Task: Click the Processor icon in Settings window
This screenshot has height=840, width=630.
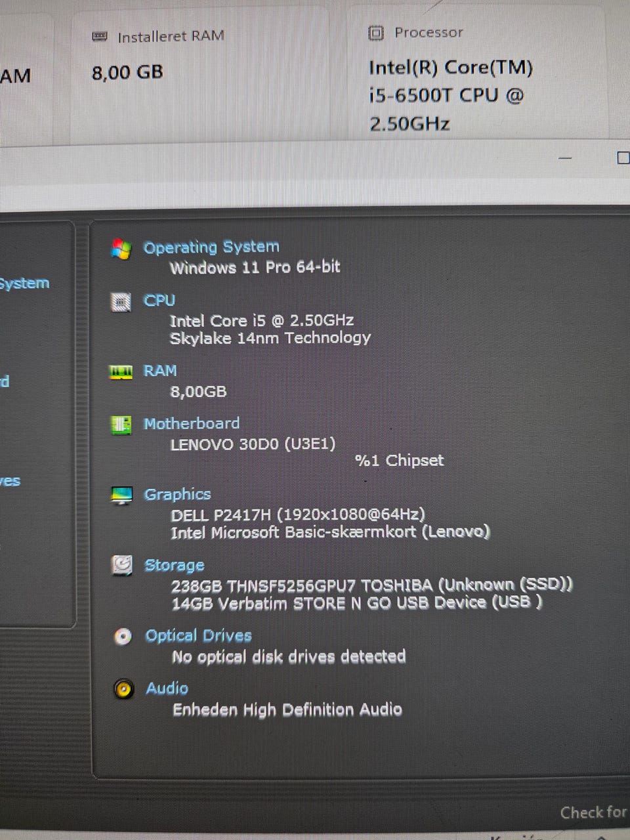Action: 376,33
